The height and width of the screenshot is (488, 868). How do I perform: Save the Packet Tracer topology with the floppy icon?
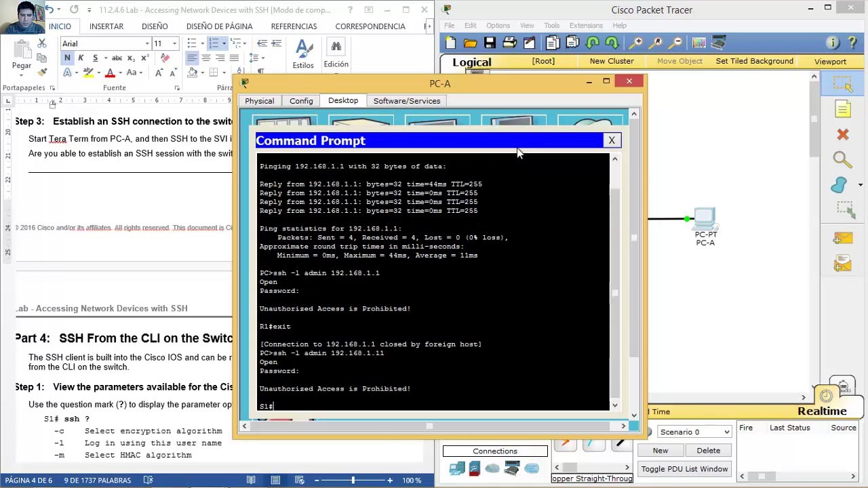[490, 43]
